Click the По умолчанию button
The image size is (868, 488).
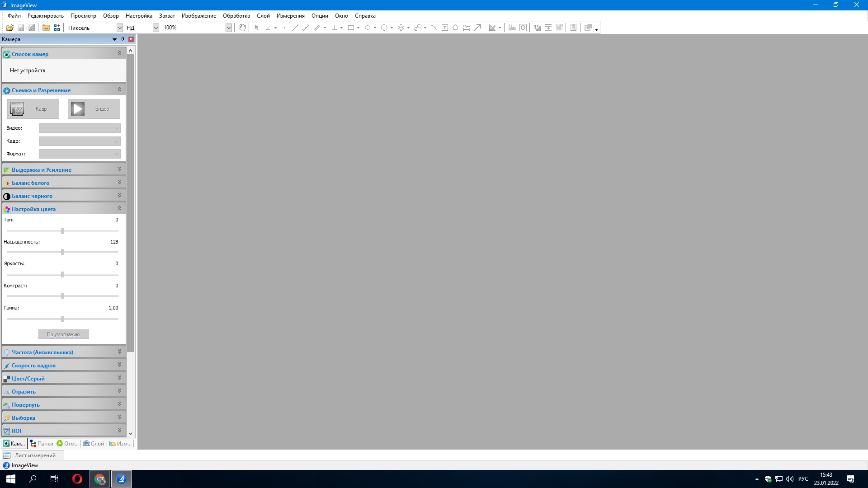(x=63, y=334)
